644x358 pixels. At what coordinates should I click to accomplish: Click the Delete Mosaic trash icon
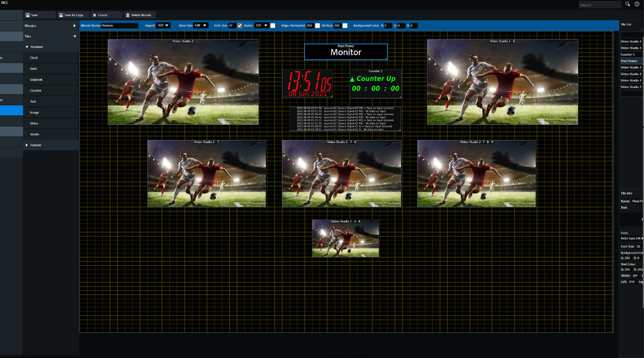127,15
